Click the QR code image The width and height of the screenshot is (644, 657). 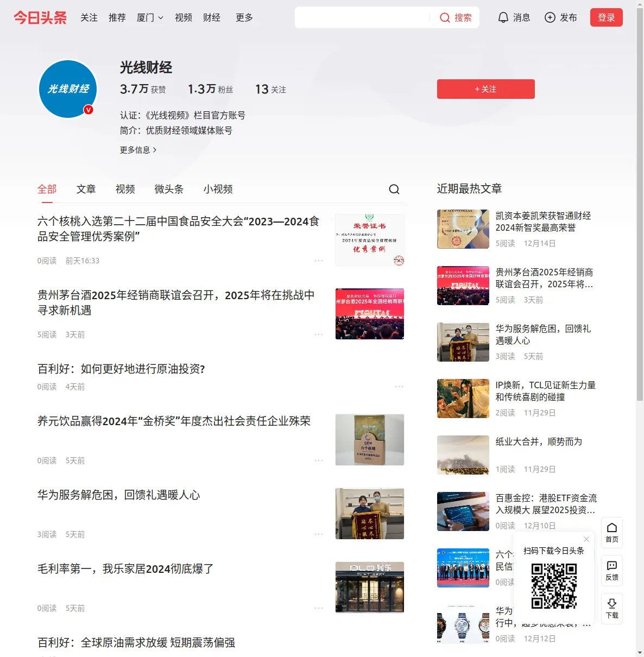pos(554,586)
